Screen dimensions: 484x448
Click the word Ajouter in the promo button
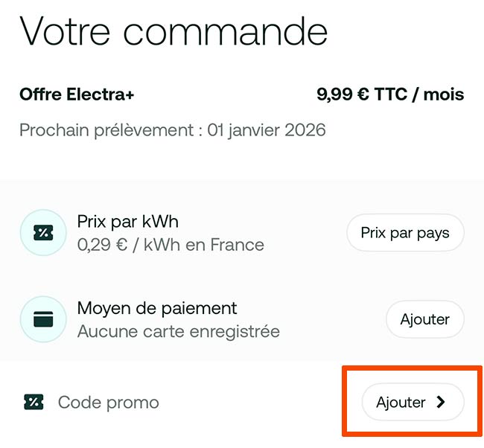tap(401, 403)
